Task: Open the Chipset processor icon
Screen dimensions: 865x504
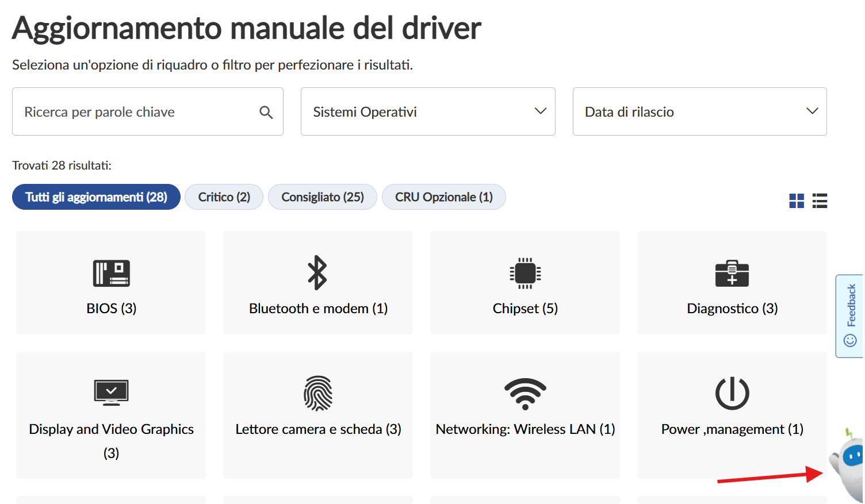Action: point(525,273)
